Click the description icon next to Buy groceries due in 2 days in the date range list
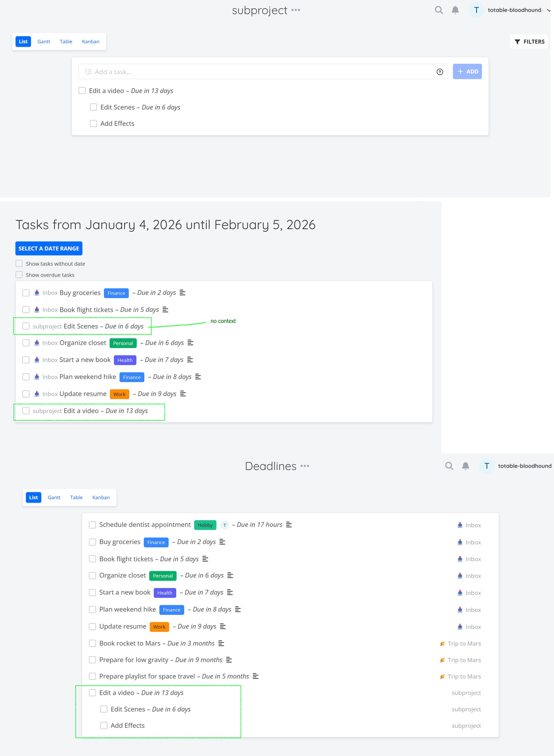 tap(182, 293)
